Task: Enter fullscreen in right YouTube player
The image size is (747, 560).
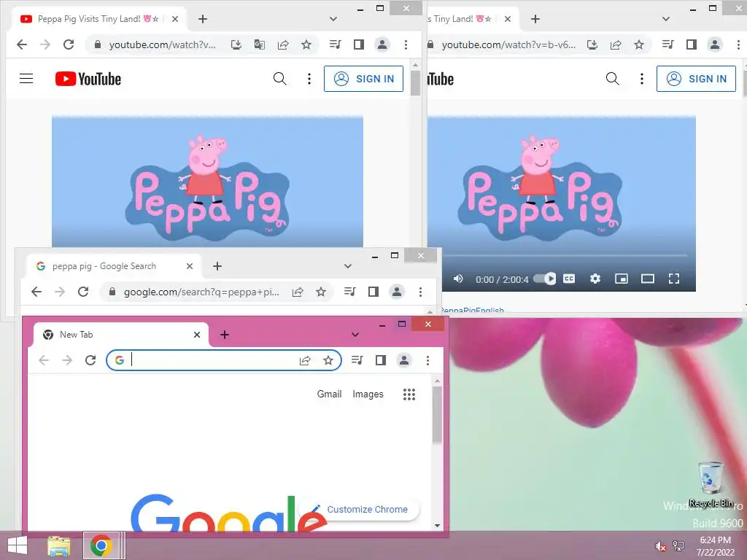Action: point(673,279)
